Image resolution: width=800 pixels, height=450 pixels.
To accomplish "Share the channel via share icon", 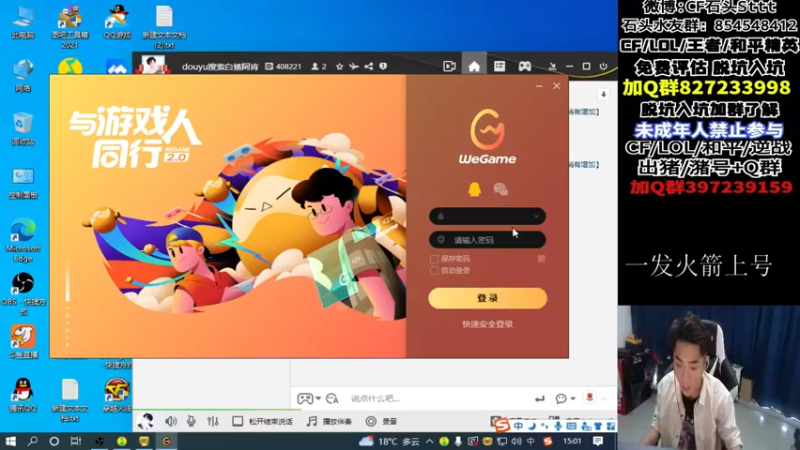I will click(x=368, y=66).
